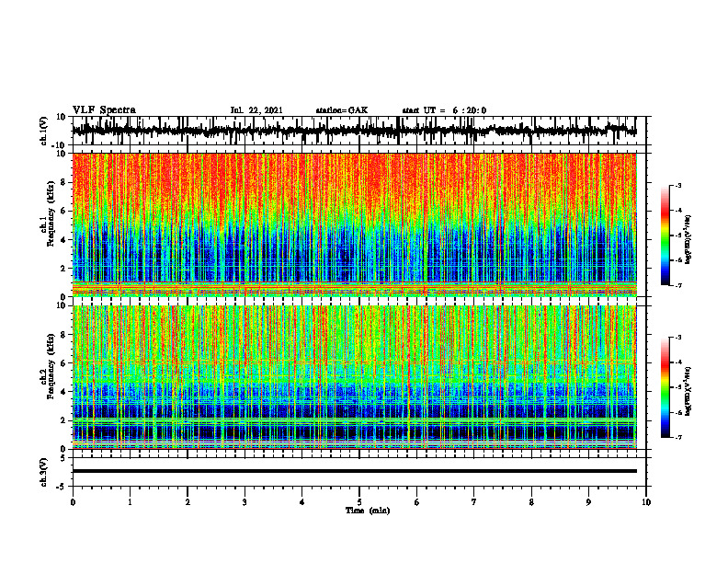This screenshot has height=563, width=728.
Task: Click time axis tick label "6"
Action: pos(417,502)
